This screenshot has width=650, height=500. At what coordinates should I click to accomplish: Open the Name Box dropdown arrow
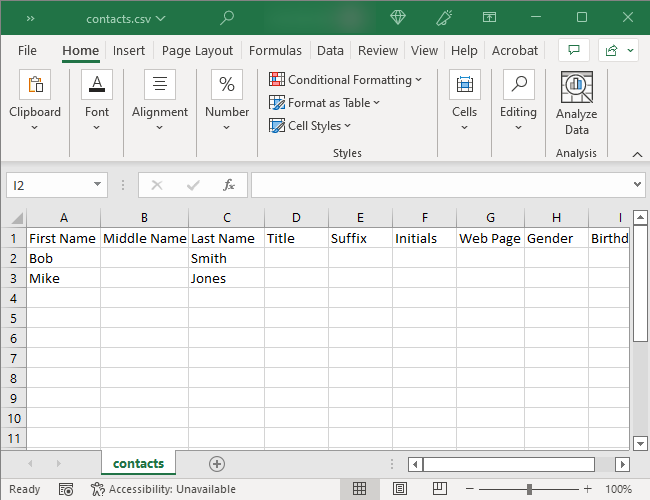(97, 185)
